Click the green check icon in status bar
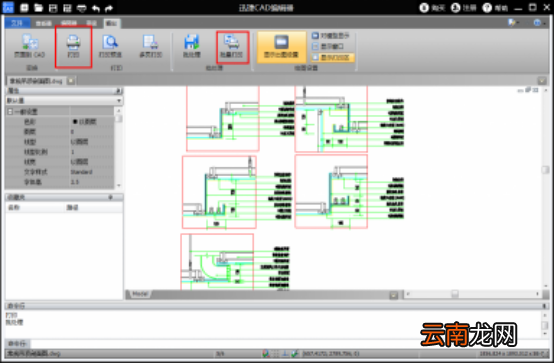Screen dimensions: 554x363 [x=295, y=353]
